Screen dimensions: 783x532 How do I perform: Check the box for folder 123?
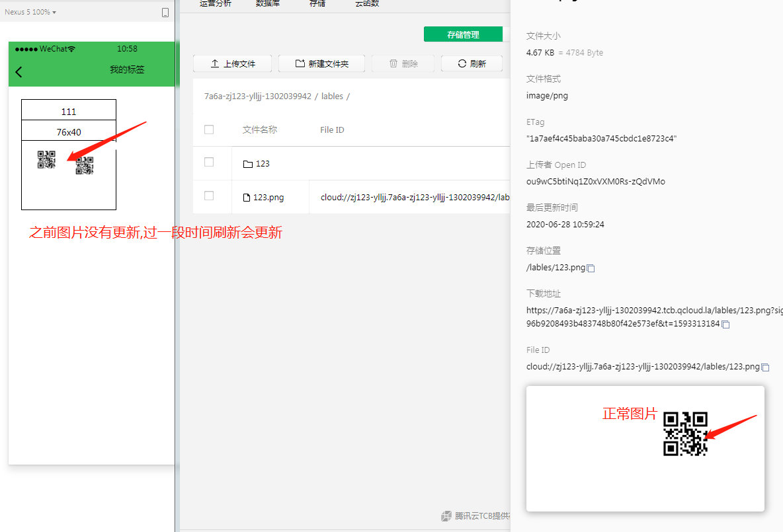209,162
